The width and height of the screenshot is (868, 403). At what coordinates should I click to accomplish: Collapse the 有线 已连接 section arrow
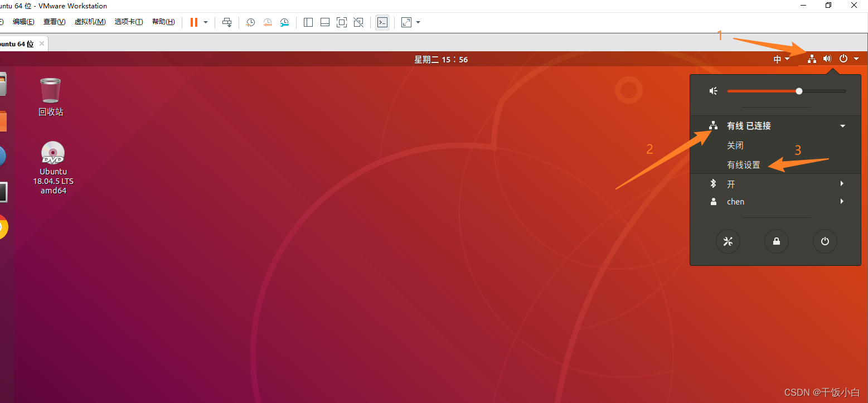coord(843,126)
